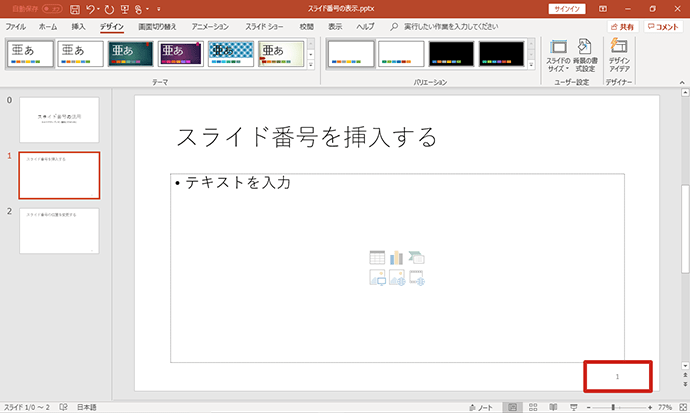Open the 挿入 (Insert) tab
Viewport: 690px width, 413px height.
78,27
